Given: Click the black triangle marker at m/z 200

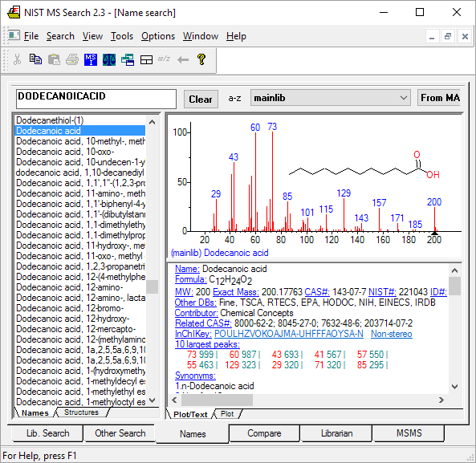Looking at the screenshot, I should click(x=434, y=233).
